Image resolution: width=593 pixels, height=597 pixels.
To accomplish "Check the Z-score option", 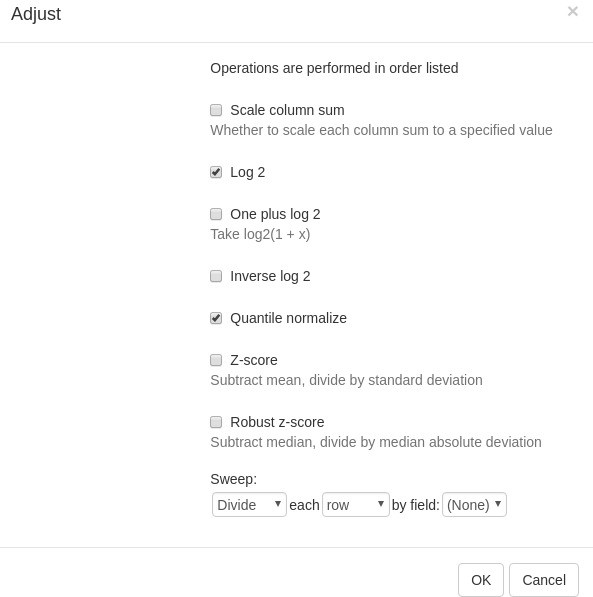I will pyautogui.click(x=216, y=360).
